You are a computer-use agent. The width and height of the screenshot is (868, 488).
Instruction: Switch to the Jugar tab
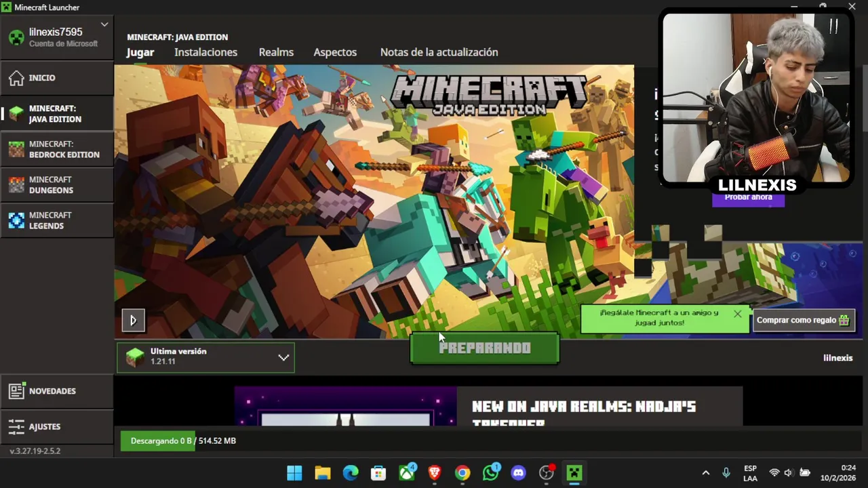140,52
